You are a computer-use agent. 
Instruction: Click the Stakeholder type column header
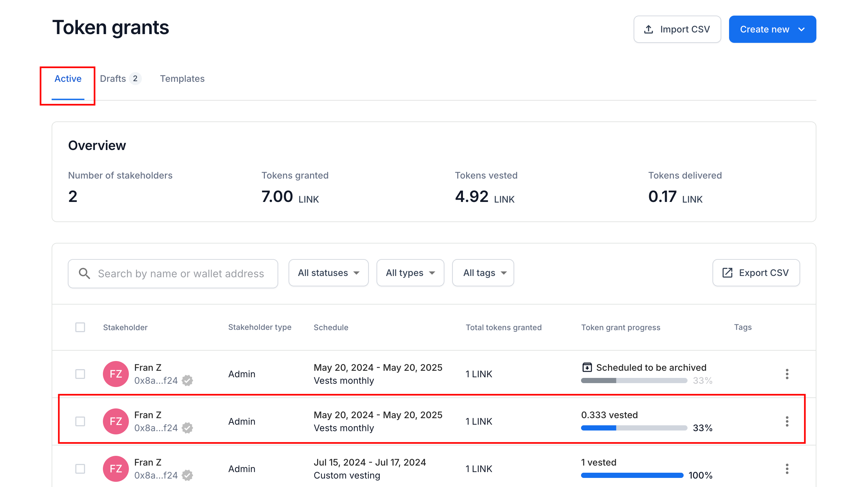(259, 327)
